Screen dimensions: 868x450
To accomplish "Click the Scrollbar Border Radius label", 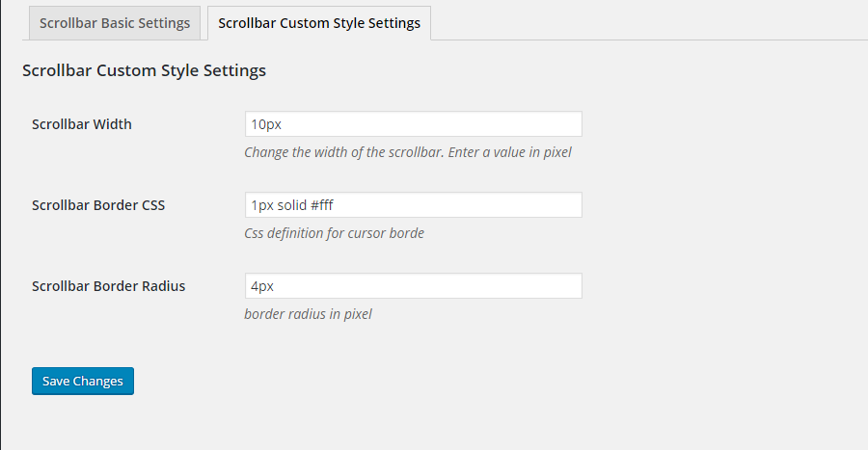I will (108, 286).
